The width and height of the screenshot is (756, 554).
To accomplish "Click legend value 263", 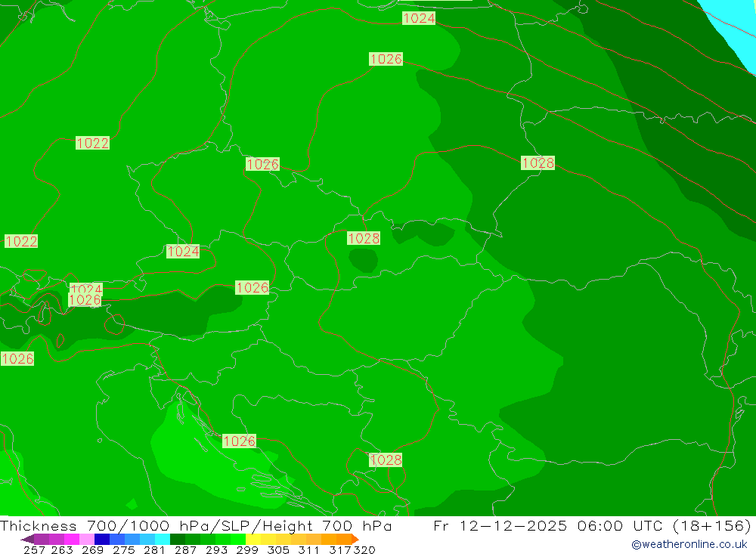I will pos(62,549).
